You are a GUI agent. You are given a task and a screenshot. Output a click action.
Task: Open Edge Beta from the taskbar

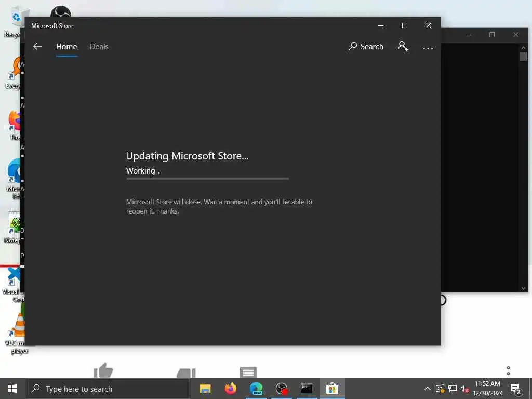(x=256, y=389)
